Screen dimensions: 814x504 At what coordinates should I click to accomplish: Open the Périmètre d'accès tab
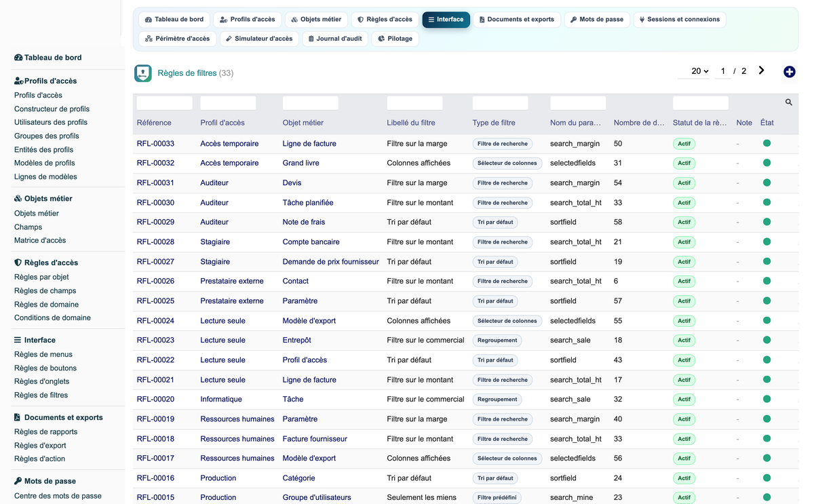coord(178,39)
